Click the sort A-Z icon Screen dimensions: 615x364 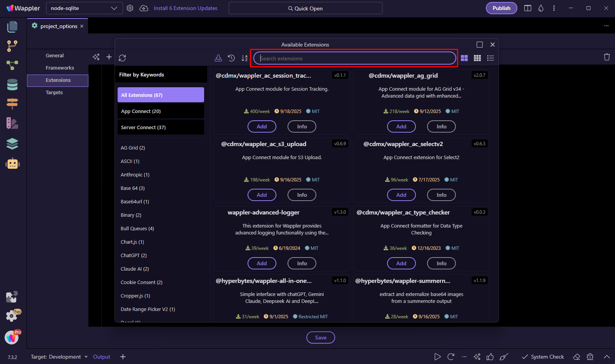pyautogui.click(x=244, y=58)
